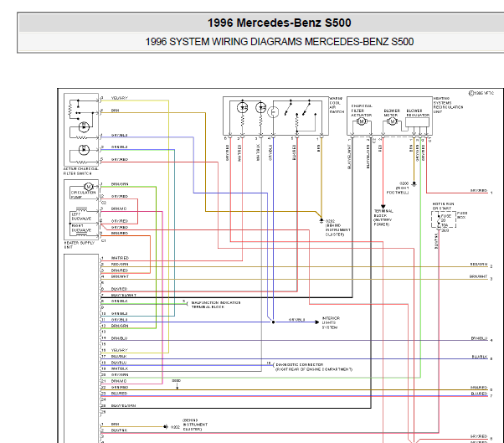The width and height of the screenshot is (504, 443).
Task: Click the G200 right footwell ground label
Action: point(398,188)
